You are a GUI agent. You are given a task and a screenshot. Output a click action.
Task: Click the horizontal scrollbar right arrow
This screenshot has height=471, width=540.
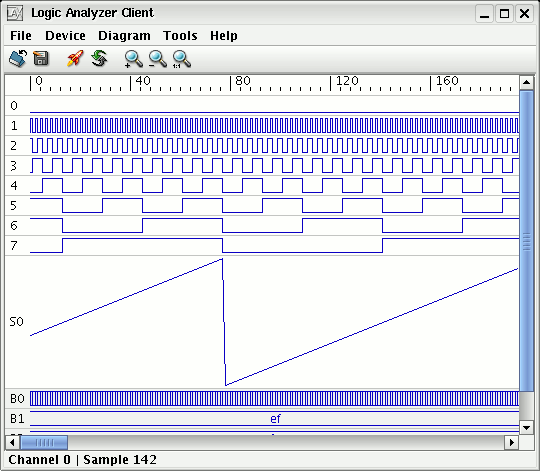tap(512, 442)
